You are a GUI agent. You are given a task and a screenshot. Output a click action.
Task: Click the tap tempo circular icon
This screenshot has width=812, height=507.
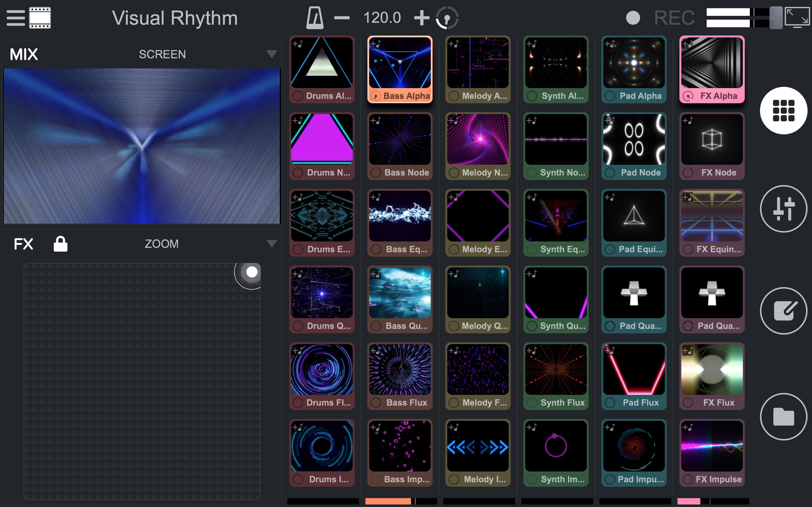(447, 18)
